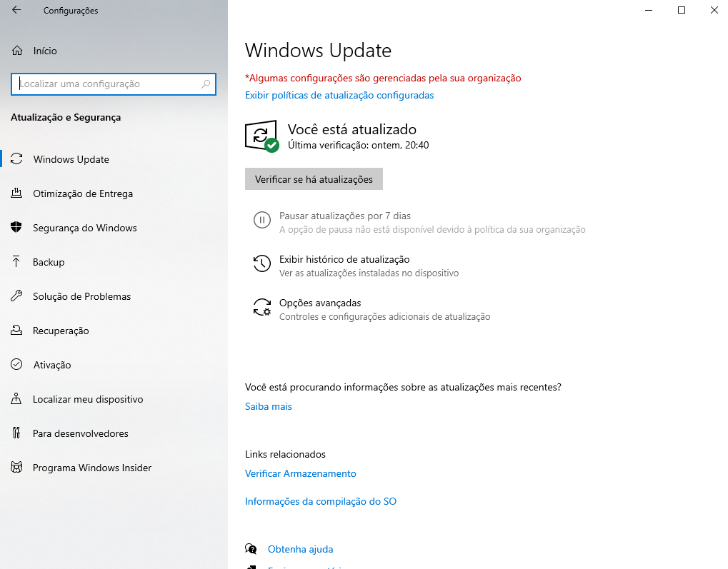This screenshot has height=569, width=728.
Task: Click the 'Atualização e Segurança' heading
Action: point(66,117)
